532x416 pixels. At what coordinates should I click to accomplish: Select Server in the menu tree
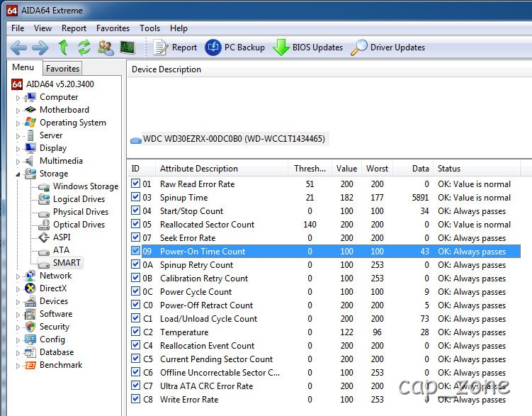[51, 135]
